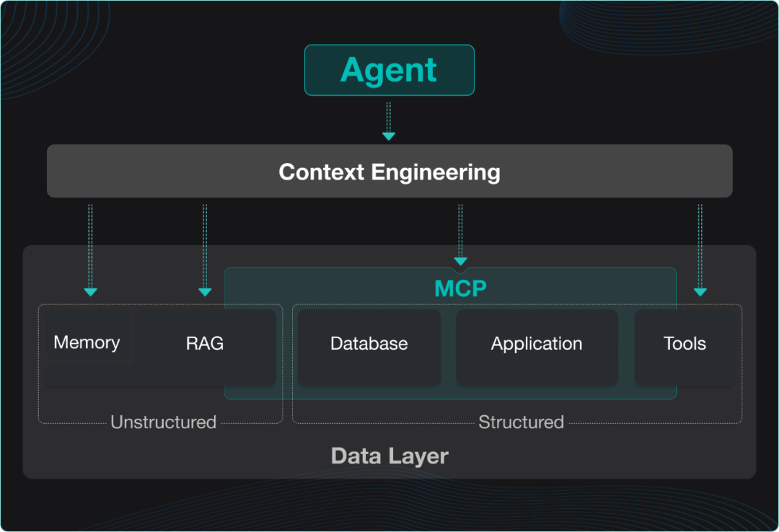Select the Data Layer label
779x532 pixels.
[389, 456]
